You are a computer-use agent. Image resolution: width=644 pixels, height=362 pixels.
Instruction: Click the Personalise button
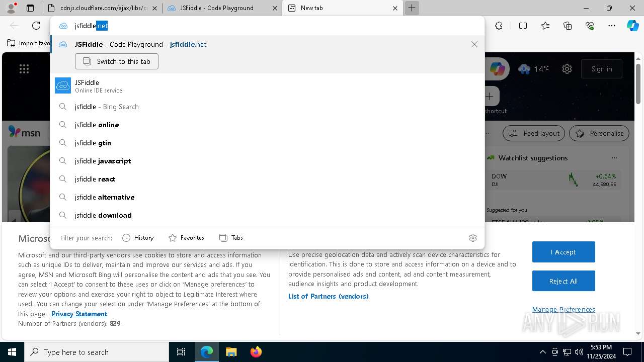coord(599,133)
